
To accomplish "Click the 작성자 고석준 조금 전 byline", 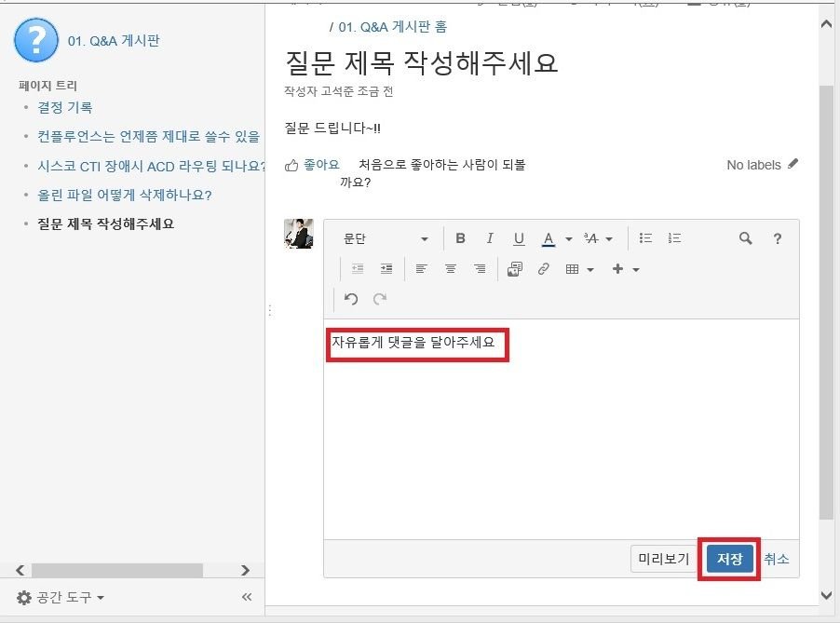I will [339, 91].
